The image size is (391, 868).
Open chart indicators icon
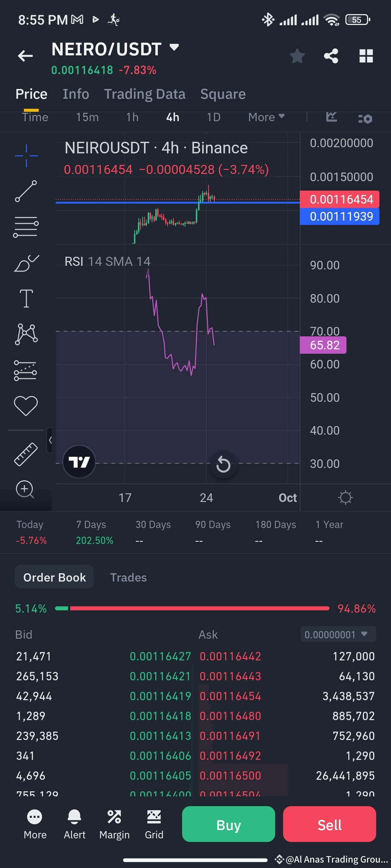(331, 117)
